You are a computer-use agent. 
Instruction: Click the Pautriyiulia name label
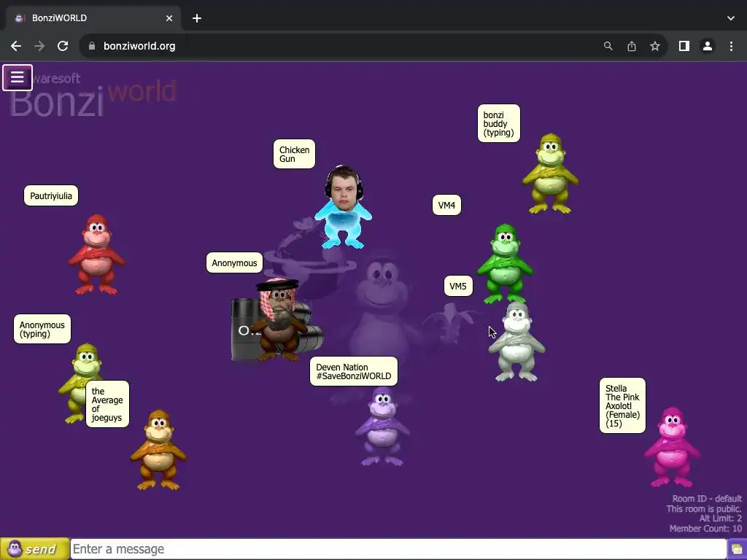coord(51,195)
